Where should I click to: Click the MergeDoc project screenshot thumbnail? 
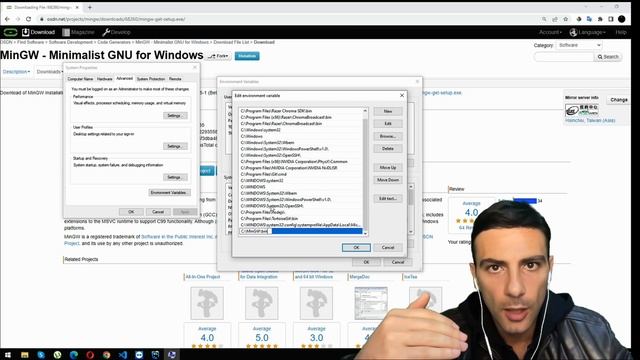point(371,303)
